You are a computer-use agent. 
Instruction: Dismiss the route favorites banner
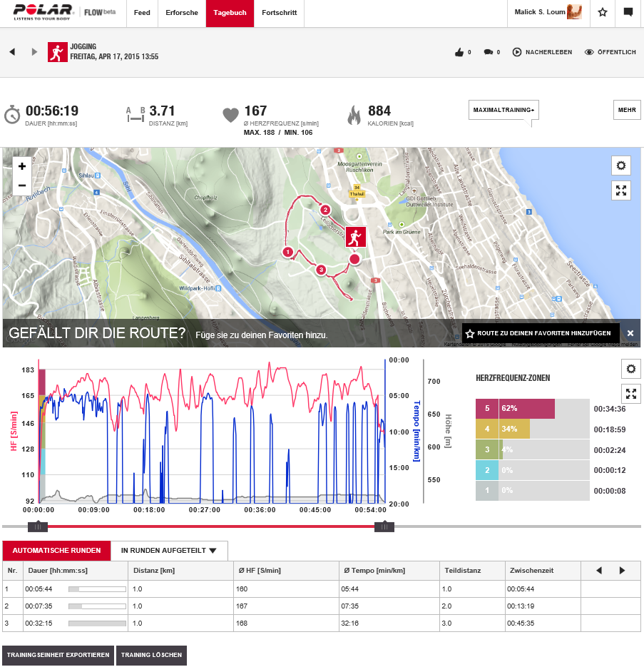pos(630,333)
